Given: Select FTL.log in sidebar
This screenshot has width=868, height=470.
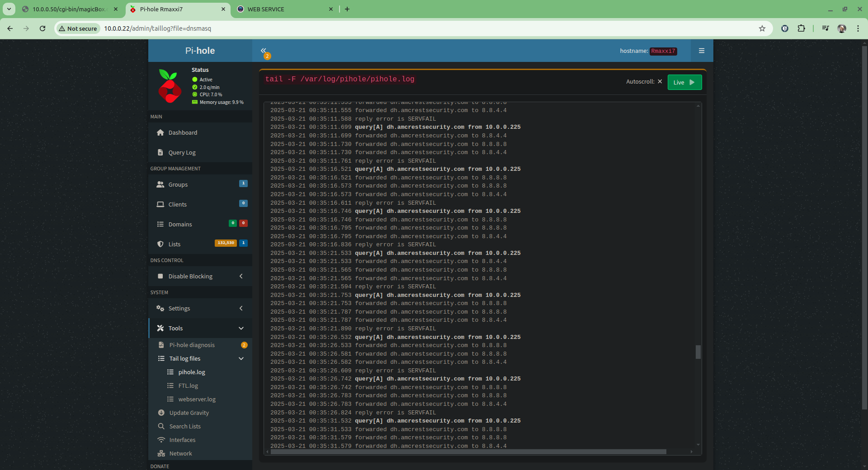Looking at the screenshot, I should click(x=188, y=385).
